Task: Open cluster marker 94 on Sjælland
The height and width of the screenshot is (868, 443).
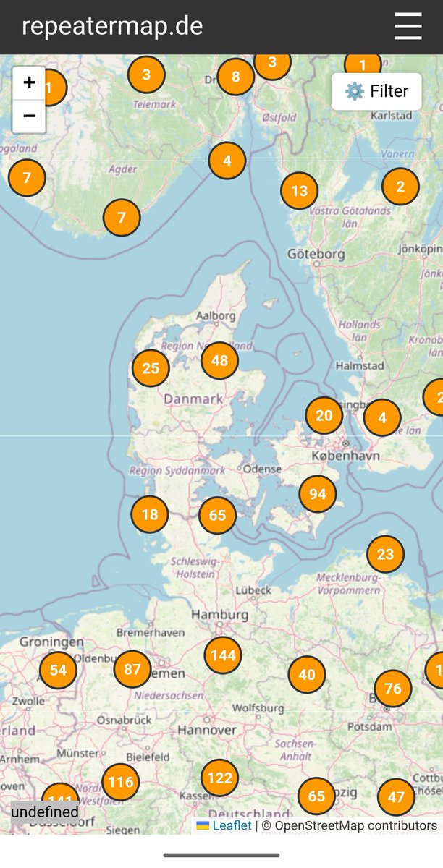Action: pos(318,494)
